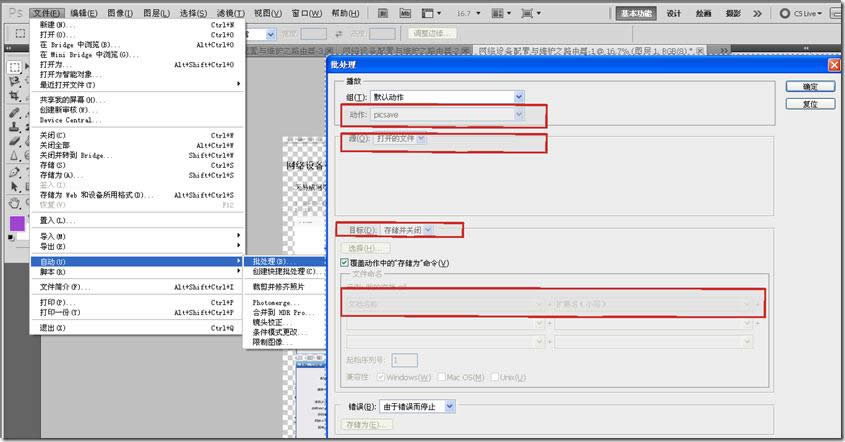Select the Crop tool in toolbox
The image size is (845, 442).
pos(15,98)
